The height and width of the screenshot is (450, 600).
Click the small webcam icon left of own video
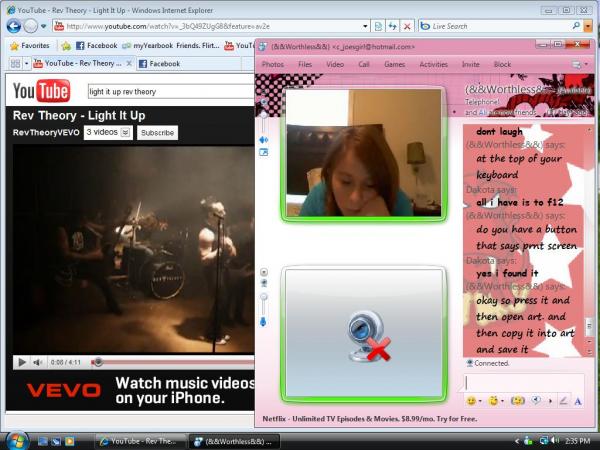[x=264, y=283]
